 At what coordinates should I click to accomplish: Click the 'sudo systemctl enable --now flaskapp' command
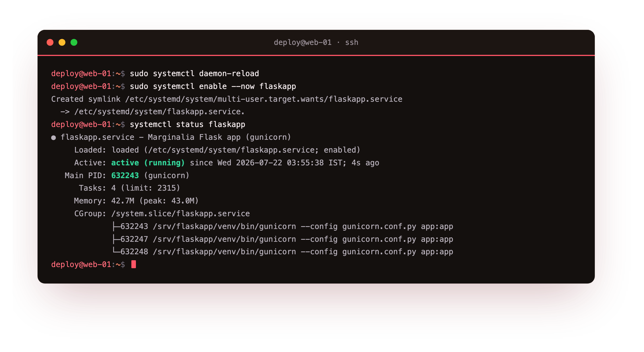pos(213,86)
